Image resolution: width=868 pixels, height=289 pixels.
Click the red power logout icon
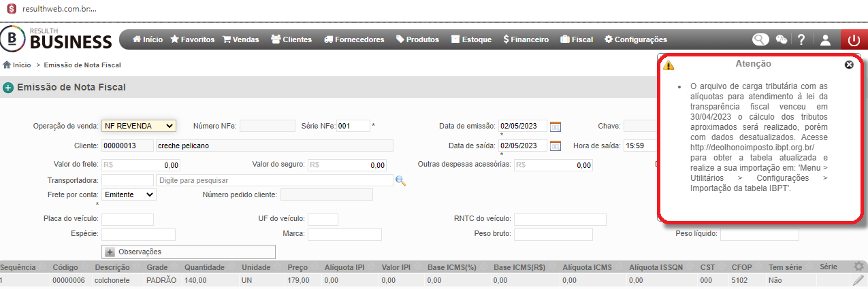pyautogui.click(x=854, y=39)
